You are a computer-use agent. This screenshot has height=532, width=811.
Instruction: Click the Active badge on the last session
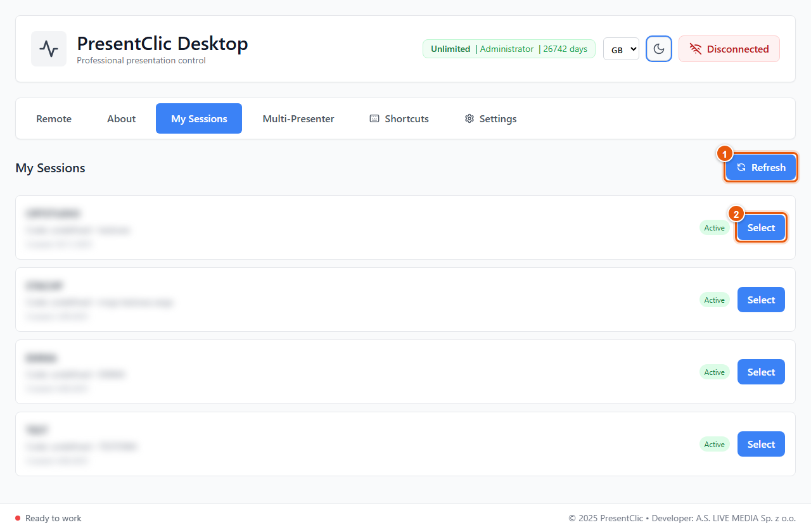pyautogui.click(x=715, y=445)
